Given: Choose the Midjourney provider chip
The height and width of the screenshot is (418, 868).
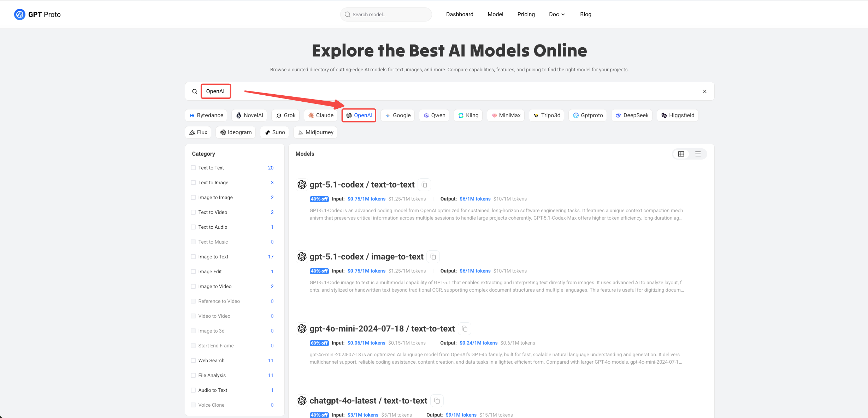Looking at the screenshot, I should [x=315, y=132].
